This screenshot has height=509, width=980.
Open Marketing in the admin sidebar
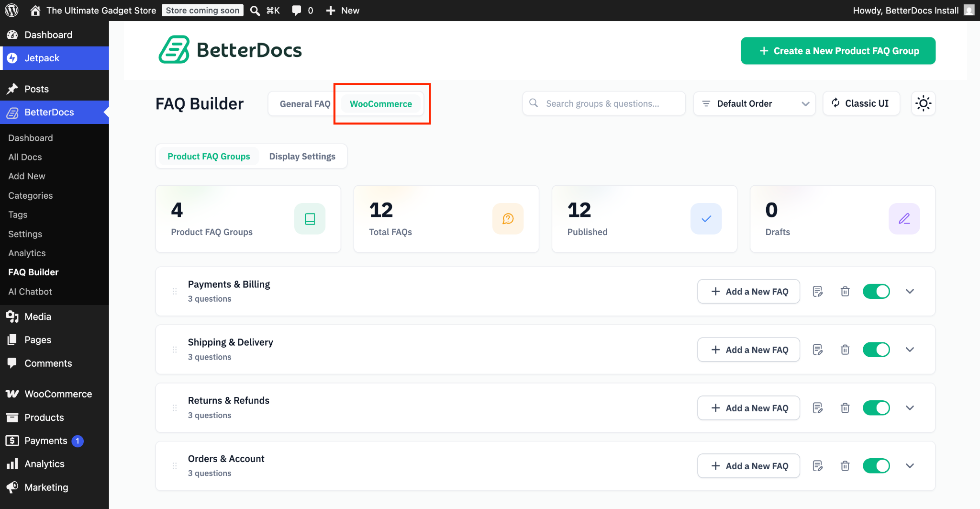tap(55, 487)
